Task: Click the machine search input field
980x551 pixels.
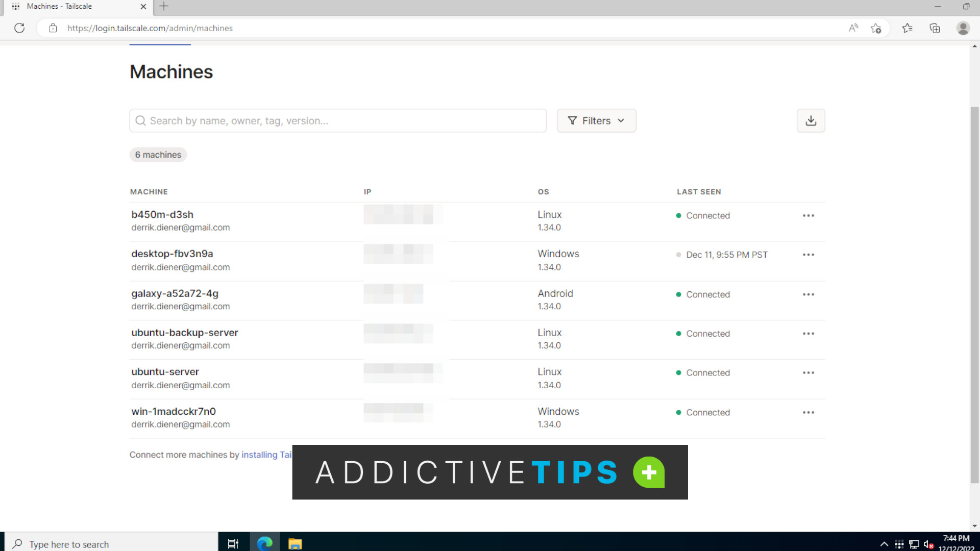Action: (x=338, y=120)
